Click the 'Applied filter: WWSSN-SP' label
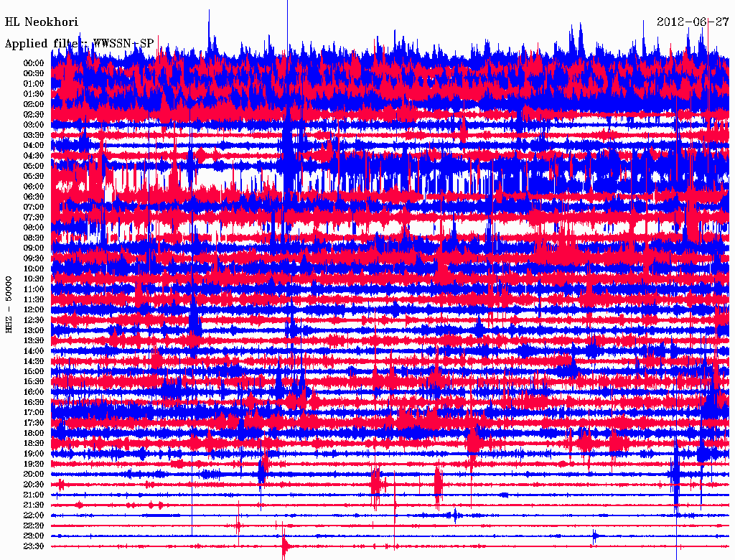 coord(79,44)
